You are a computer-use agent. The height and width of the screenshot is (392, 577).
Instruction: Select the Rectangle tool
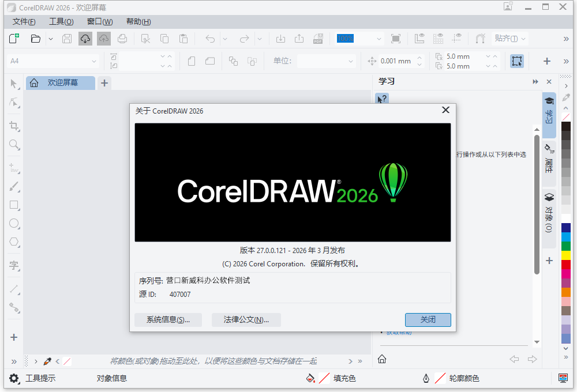point(14,205)
